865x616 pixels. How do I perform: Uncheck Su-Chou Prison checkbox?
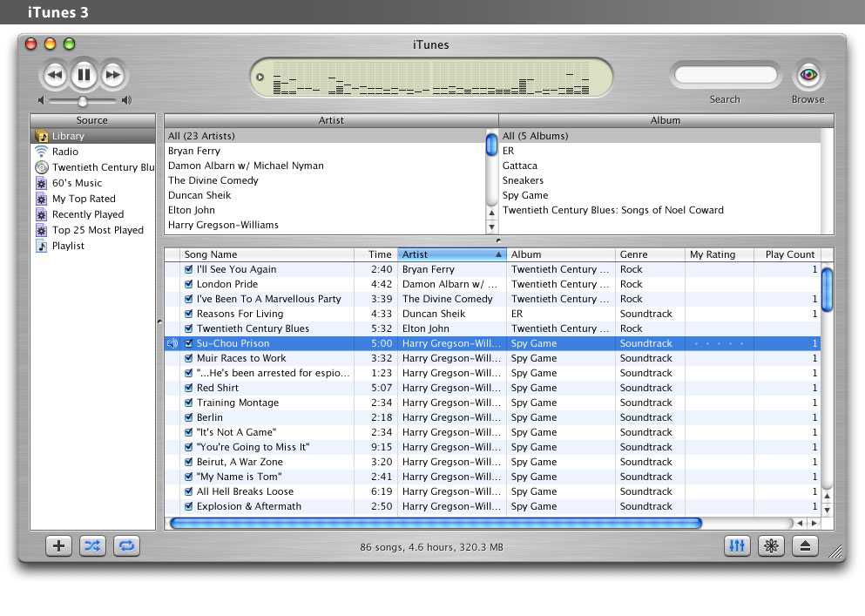click(189, 343)
